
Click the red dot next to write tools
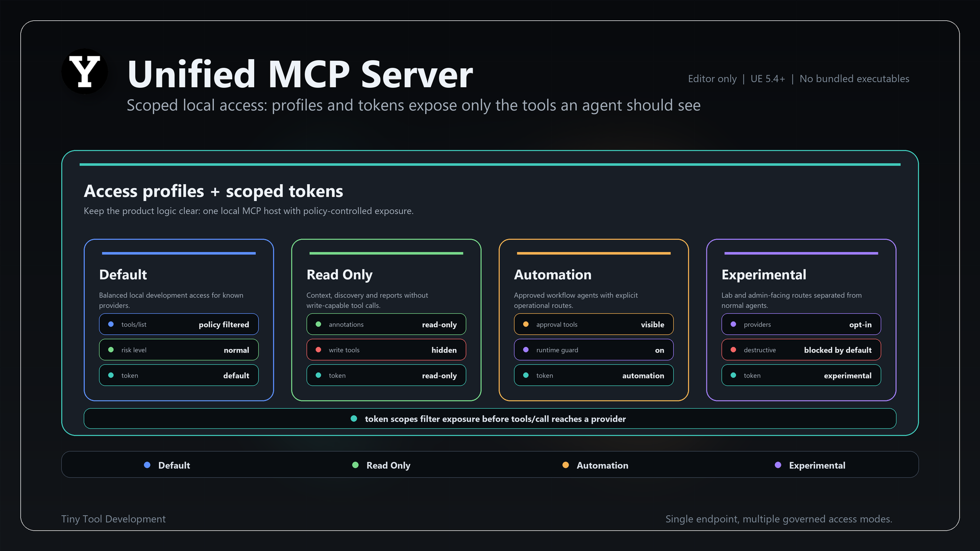(x=318, y=350)
